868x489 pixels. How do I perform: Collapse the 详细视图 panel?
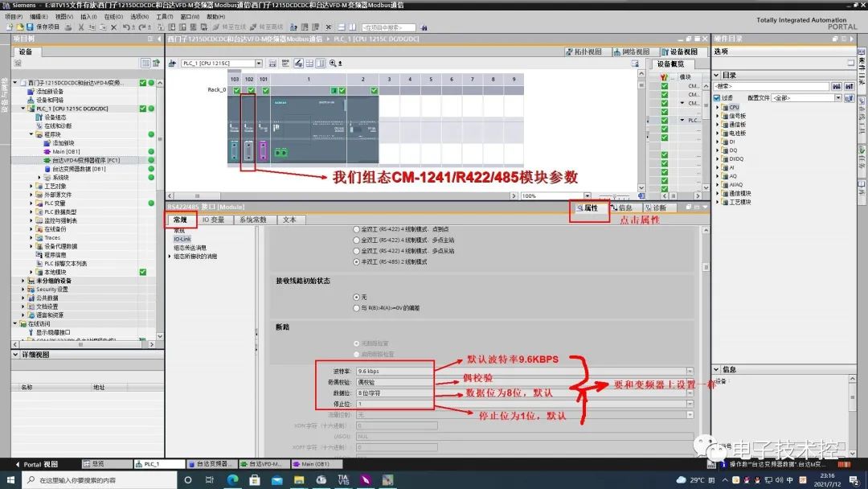point(15,355)
